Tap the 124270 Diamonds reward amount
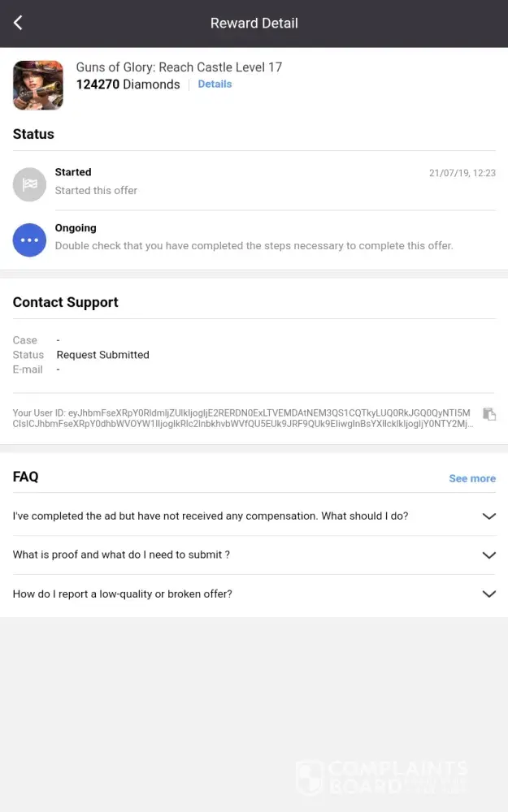The width and height of the screenshot is (508, 812). pyautogui.click(x=128, y=84)
